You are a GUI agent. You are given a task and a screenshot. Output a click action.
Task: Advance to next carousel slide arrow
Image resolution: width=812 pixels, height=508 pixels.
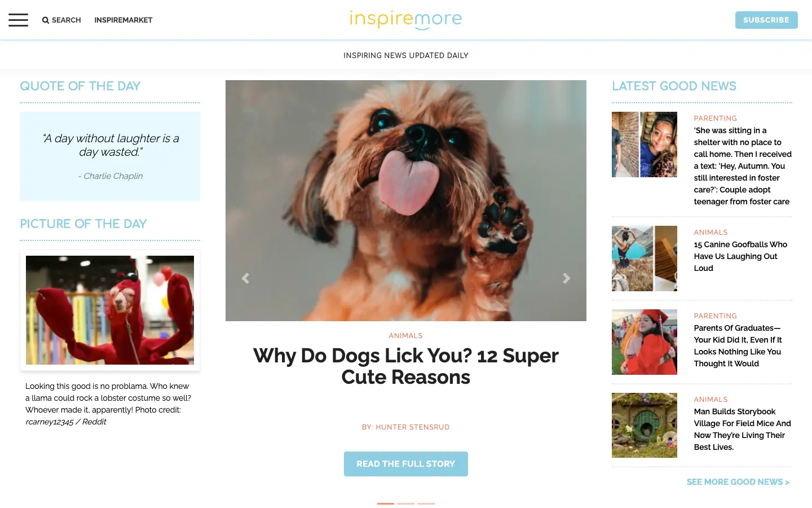(567, 278)
